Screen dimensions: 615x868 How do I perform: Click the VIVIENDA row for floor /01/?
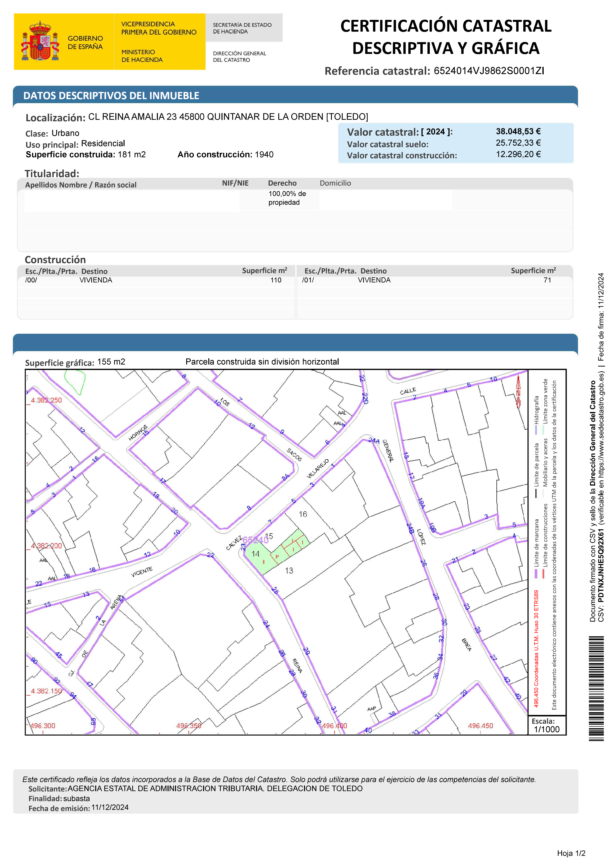click(374, 280)
